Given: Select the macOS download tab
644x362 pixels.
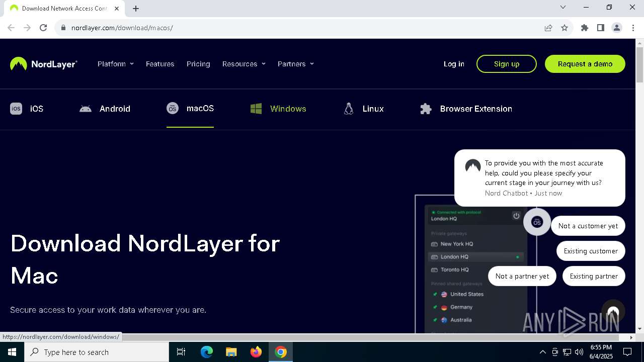Looking at the screenshot, I should pos(190,109).
